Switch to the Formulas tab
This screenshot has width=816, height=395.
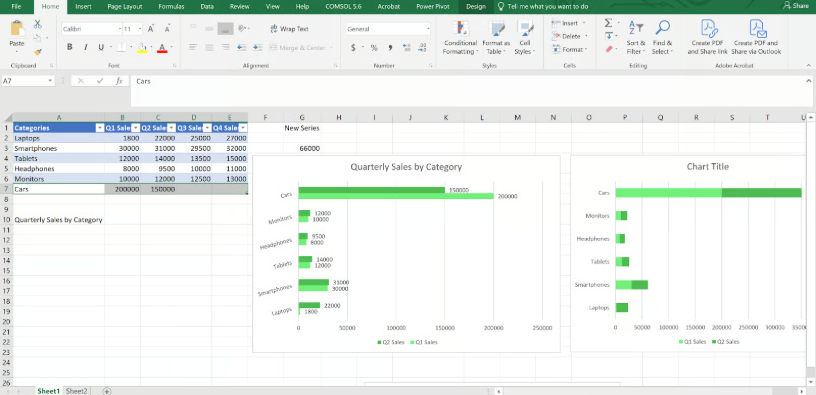point(171,7)
